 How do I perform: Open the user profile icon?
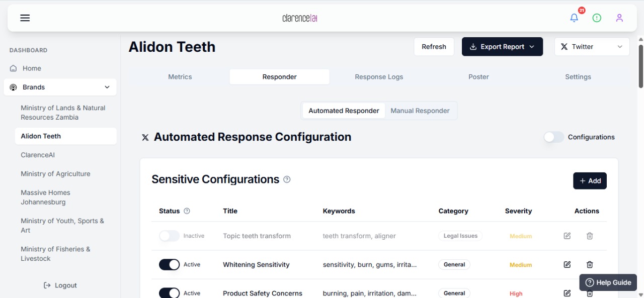tap(619, 18)
